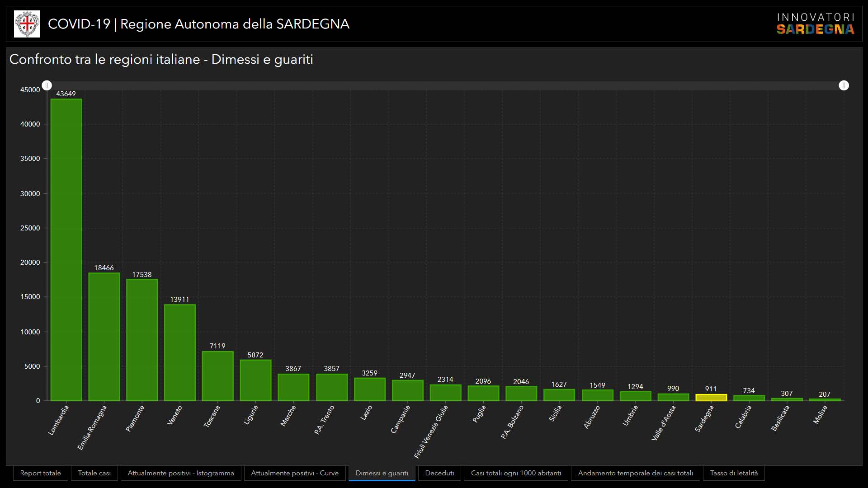
Task: Click the Sardegna region crest logo
Action: point(27,24)
